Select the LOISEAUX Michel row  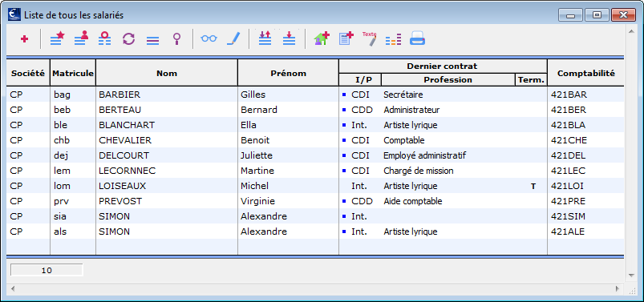click(315, 186)
